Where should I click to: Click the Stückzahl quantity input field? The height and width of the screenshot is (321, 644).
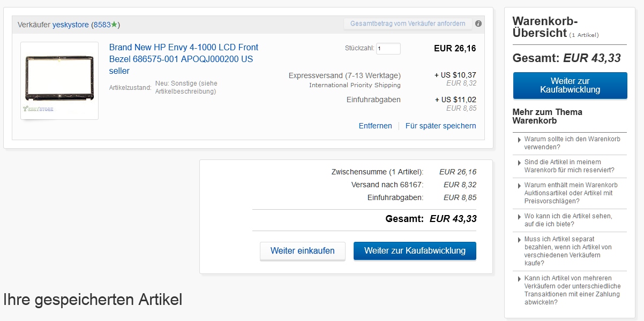(387, 48)
